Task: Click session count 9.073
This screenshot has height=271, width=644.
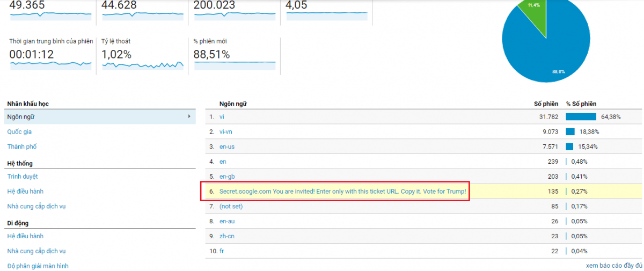Action: click(550, 131)
